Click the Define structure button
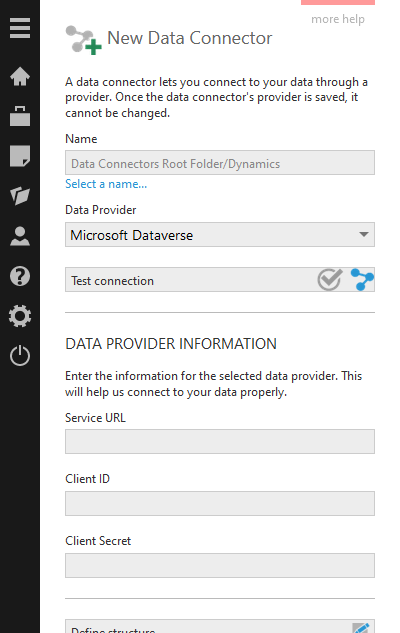The height and width of the screenshot is (633, 400). 220,626
